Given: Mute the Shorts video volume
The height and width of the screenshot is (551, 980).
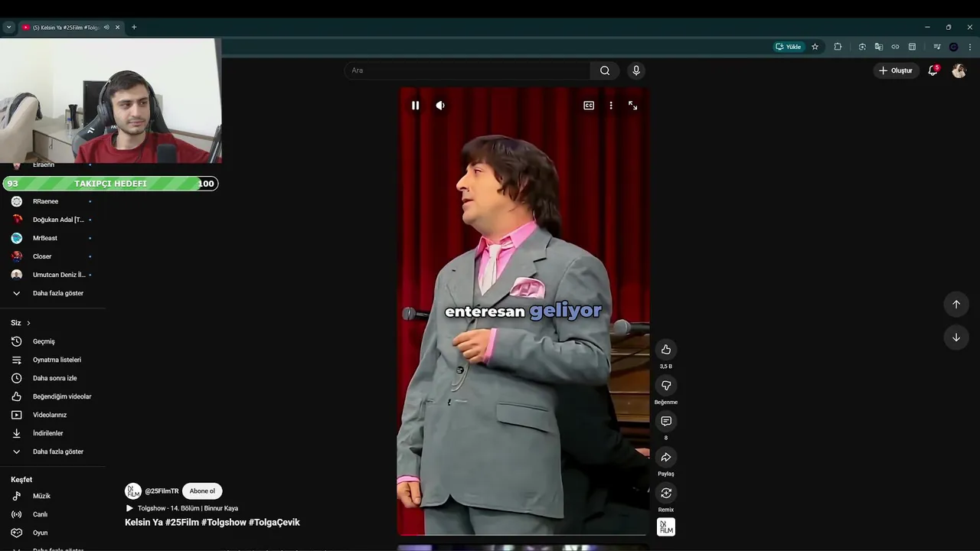Looking at the screenshot, I should tap(440, 106).
